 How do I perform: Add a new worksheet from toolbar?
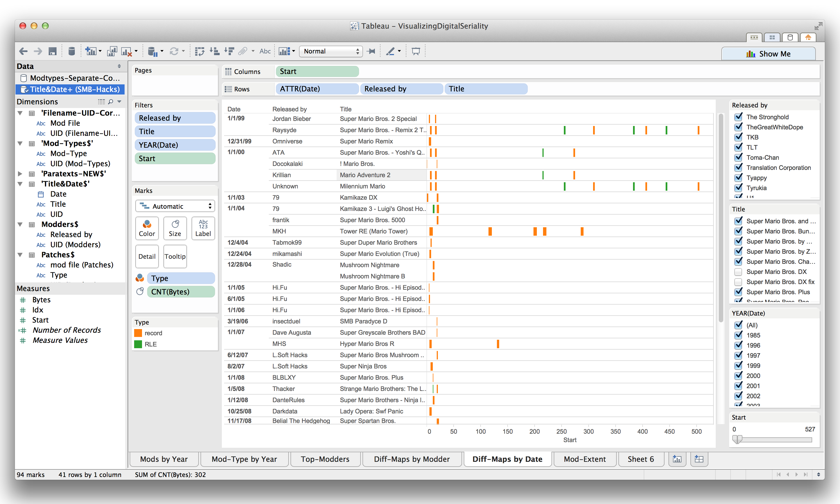(x=91, y=51)
